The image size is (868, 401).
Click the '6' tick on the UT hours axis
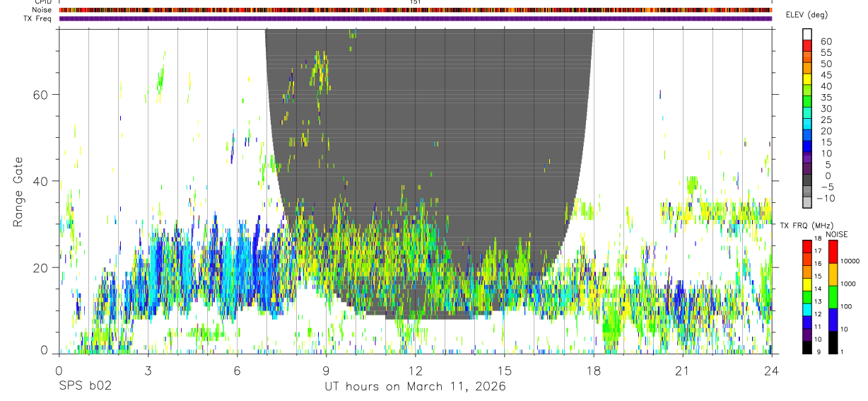click(237, 371)
